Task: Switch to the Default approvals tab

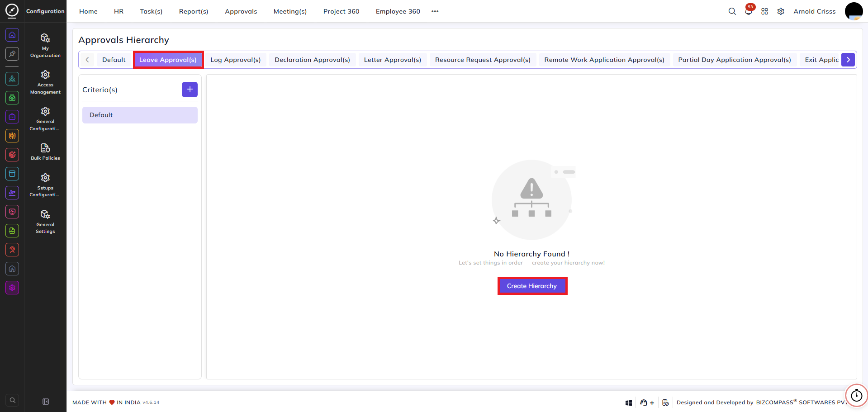Action: coord(114,60)
